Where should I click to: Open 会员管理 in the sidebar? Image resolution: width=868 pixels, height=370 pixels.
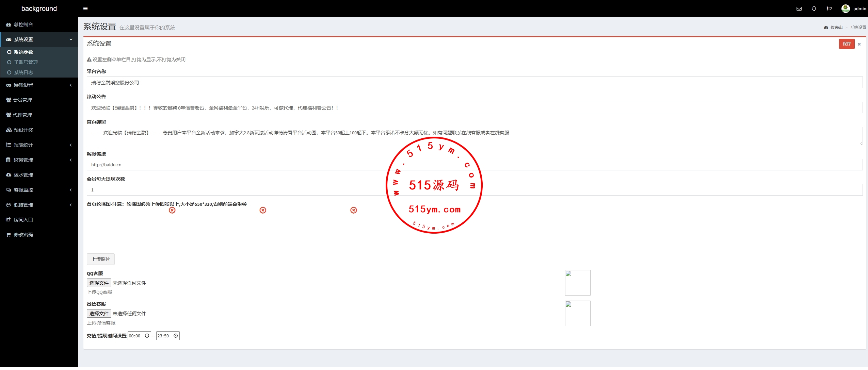point(22,100)
